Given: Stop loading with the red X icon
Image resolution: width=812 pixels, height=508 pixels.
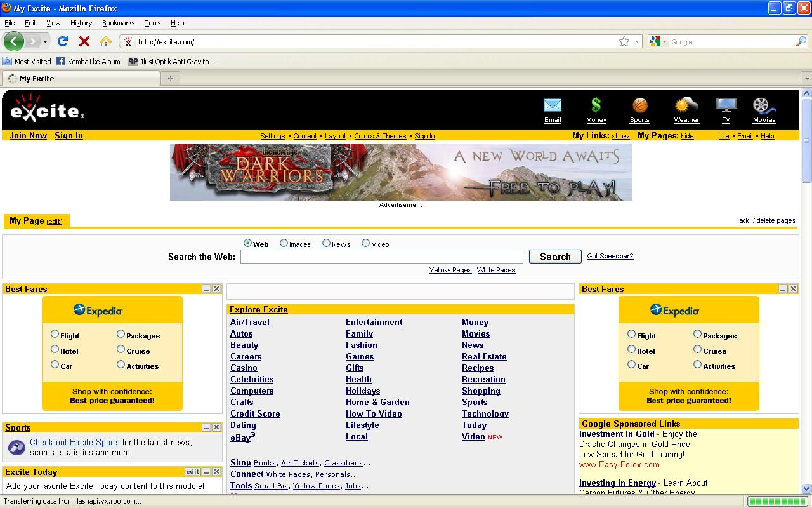Looking at the screenshot, I should [x=84, y=41].
